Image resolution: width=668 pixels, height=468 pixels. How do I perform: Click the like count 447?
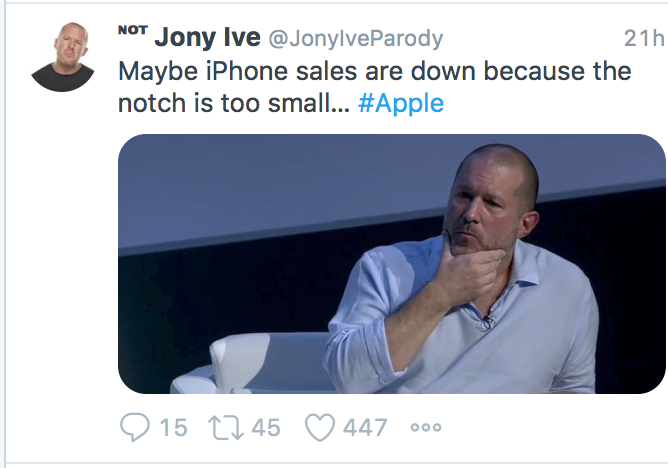click(x=364, y=428)
